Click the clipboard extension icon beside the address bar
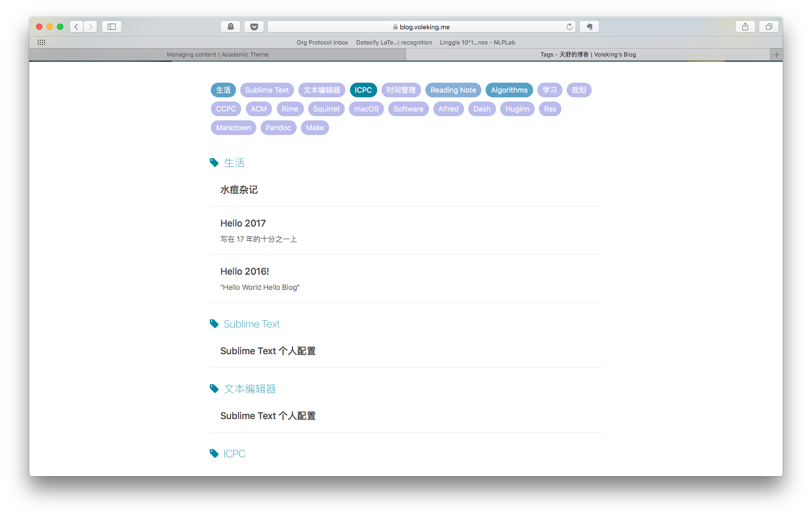 [589, 26]
